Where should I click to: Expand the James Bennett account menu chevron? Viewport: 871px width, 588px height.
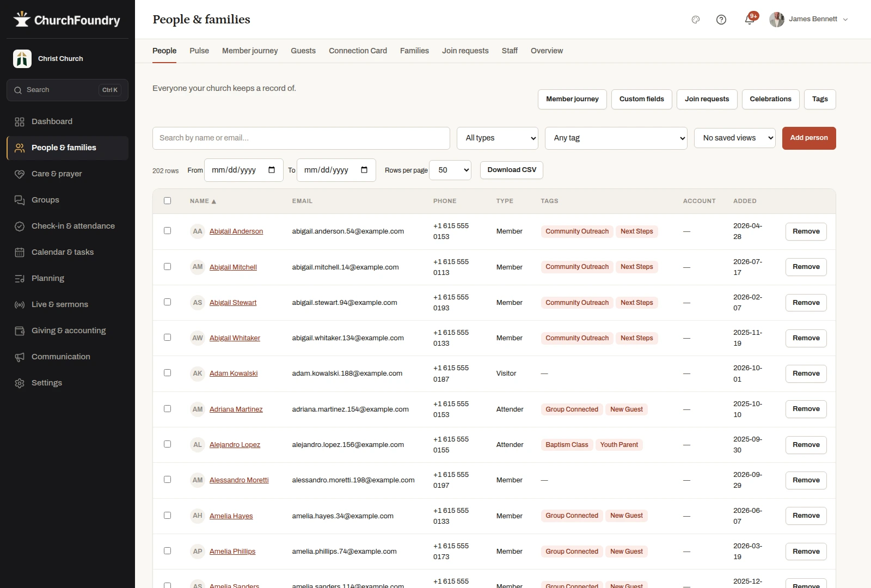[x=845, y=20]
